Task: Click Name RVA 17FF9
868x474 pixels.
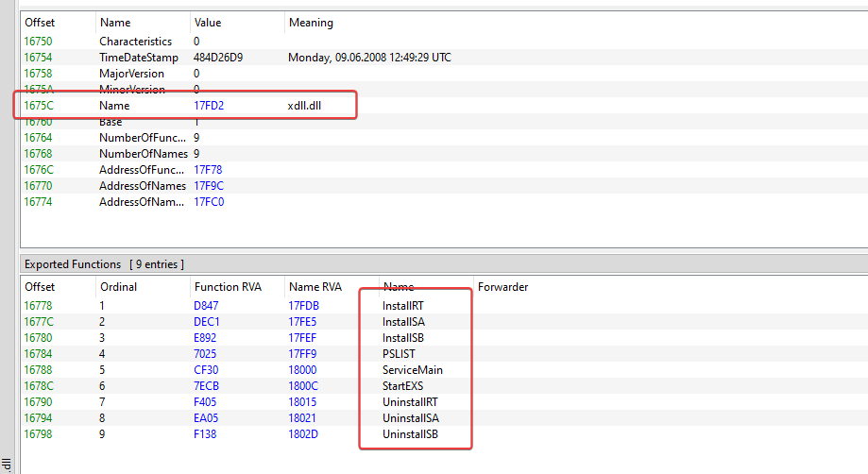Action: 302,354
